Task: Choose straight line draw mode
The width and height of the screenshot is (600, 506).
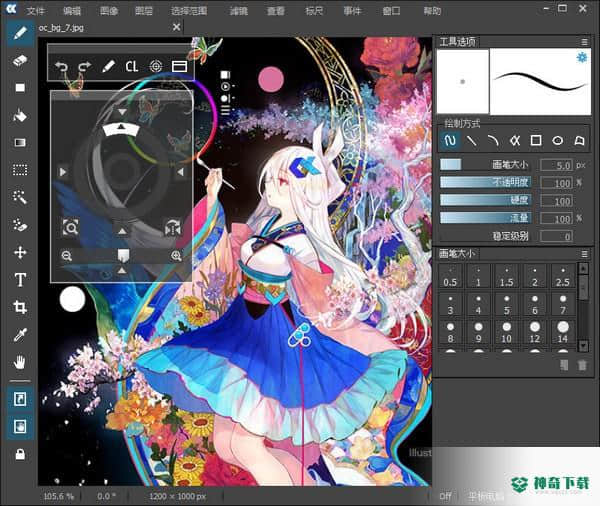Action: [x=471, y=140]
